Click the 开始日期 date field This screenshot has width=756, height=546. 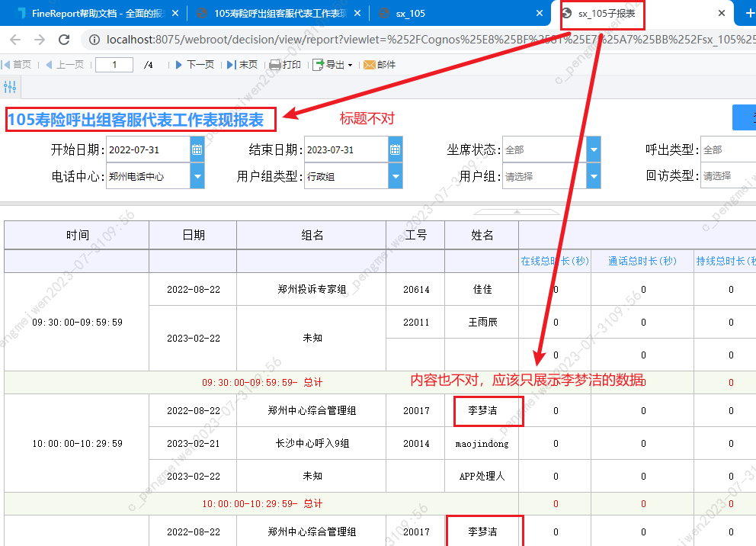(148, 149)
